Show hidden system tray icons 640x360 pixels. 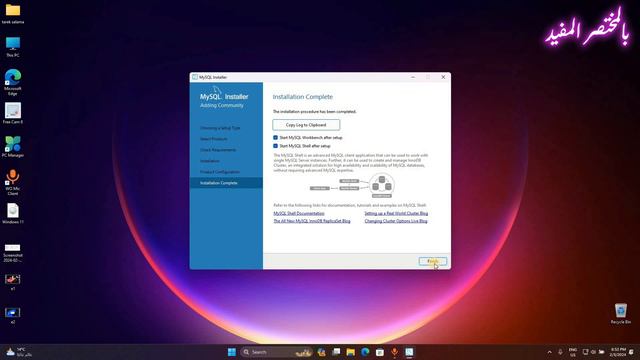(x=549, y=352)
